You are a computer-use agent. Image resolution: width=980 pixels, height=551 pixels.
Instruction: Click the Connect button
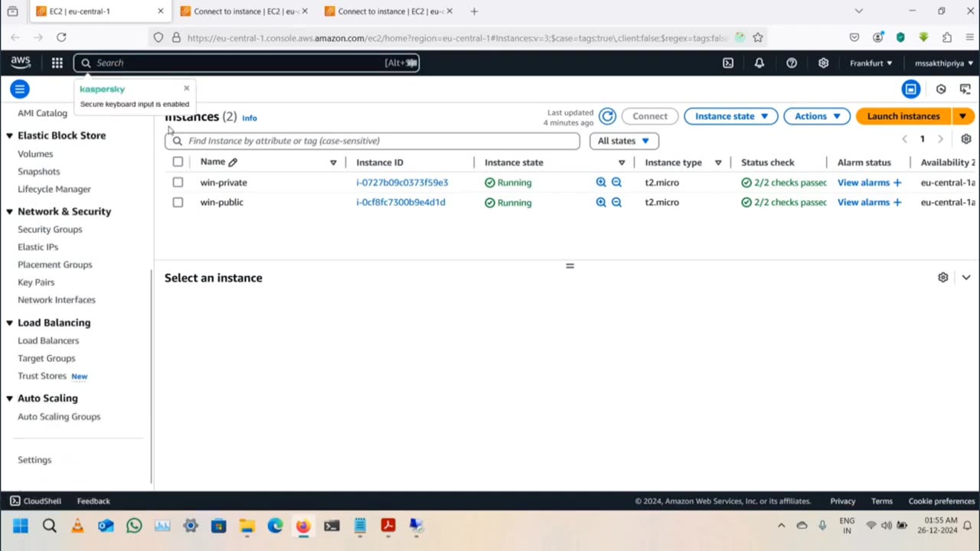650,116
